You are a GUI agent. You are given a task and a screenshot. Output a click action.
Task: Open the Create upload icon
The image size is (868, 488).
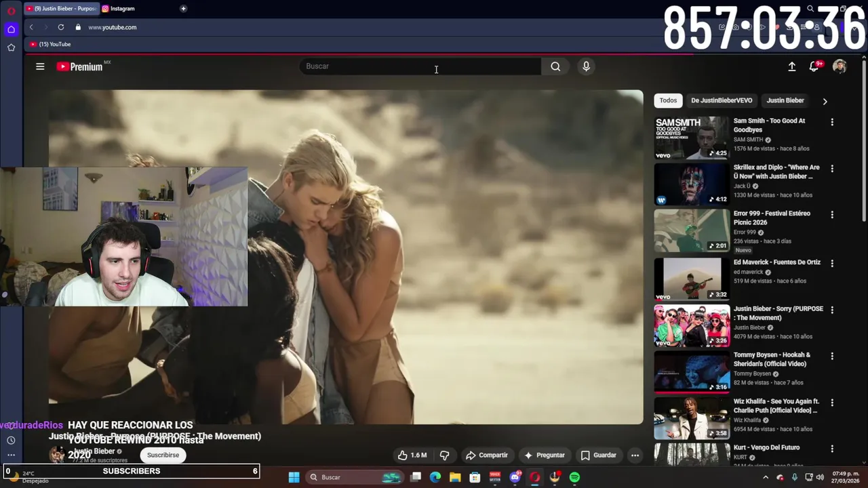(x=791, y=66)
